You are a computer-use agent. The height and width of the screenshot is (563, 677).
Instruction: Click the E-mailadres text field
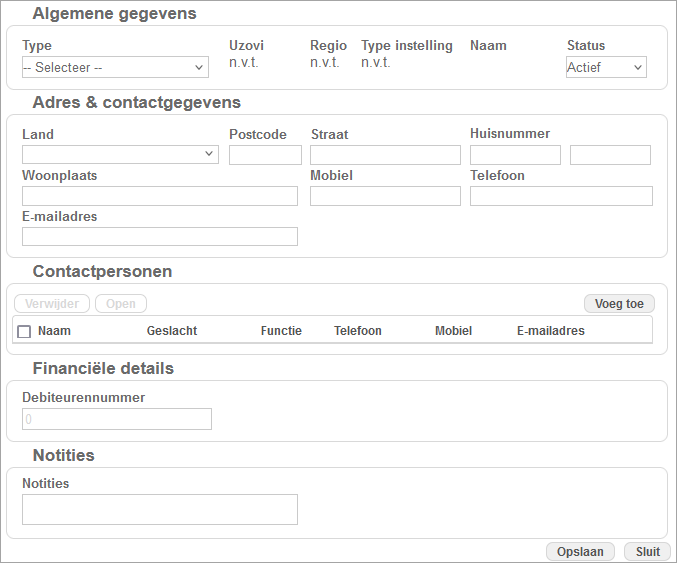pyautogui.click(x=160, y=236)
